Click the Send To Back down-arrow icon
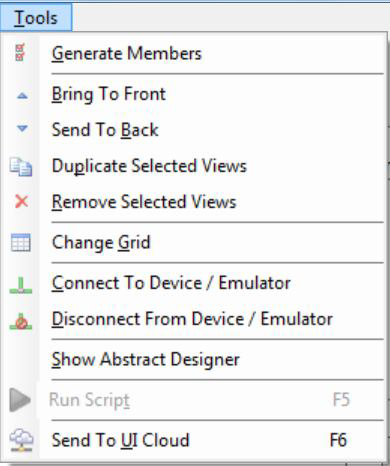 coord(22,128)
